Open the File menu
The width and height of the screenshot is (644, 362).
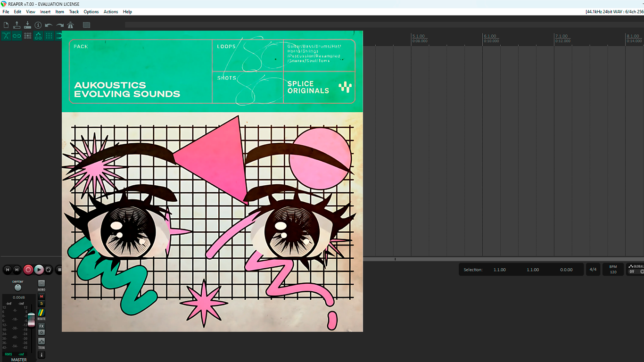(x=6, y=12)
